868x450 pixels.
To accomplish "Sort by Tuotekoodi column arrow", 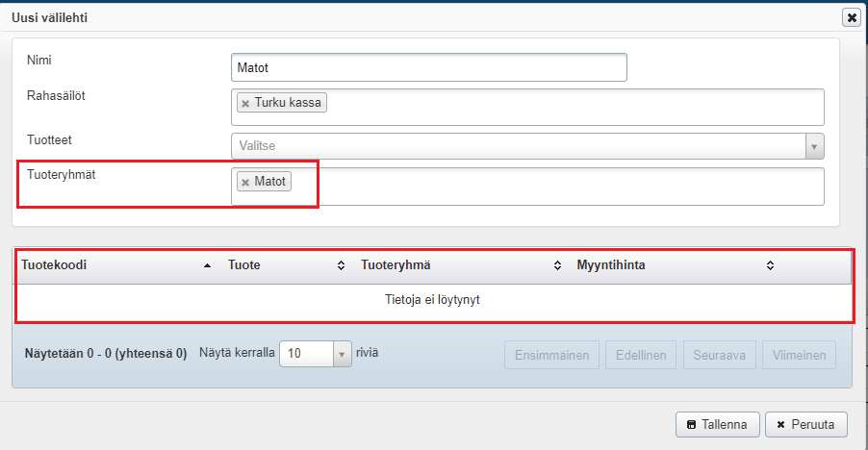I will (208, 265).
